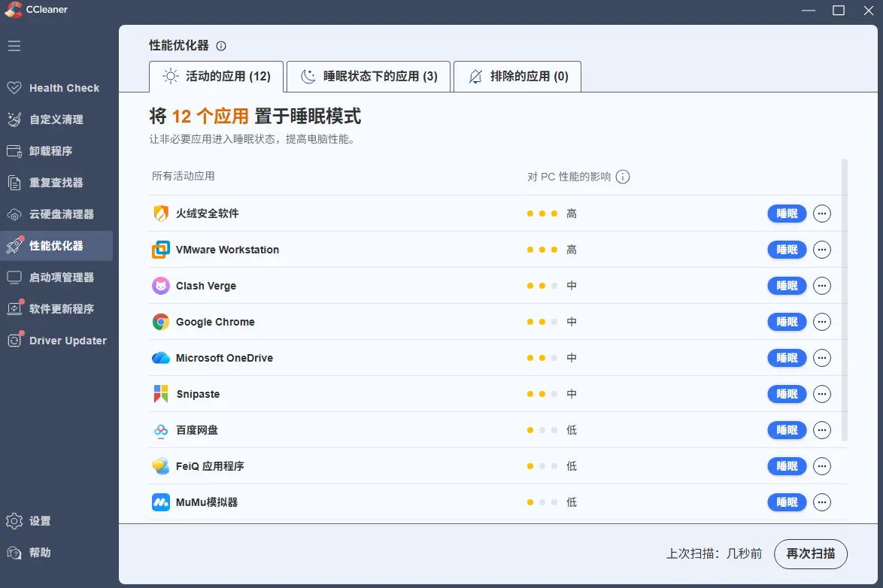Open more options for MuMu模拟器
883x588 pixels.
pos(822,502)
